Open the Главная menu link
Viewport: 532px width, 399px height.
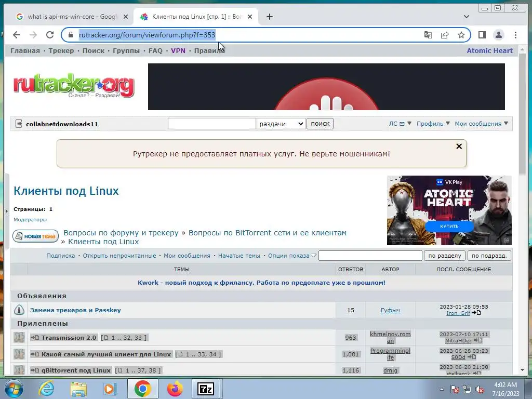[25, 51]
